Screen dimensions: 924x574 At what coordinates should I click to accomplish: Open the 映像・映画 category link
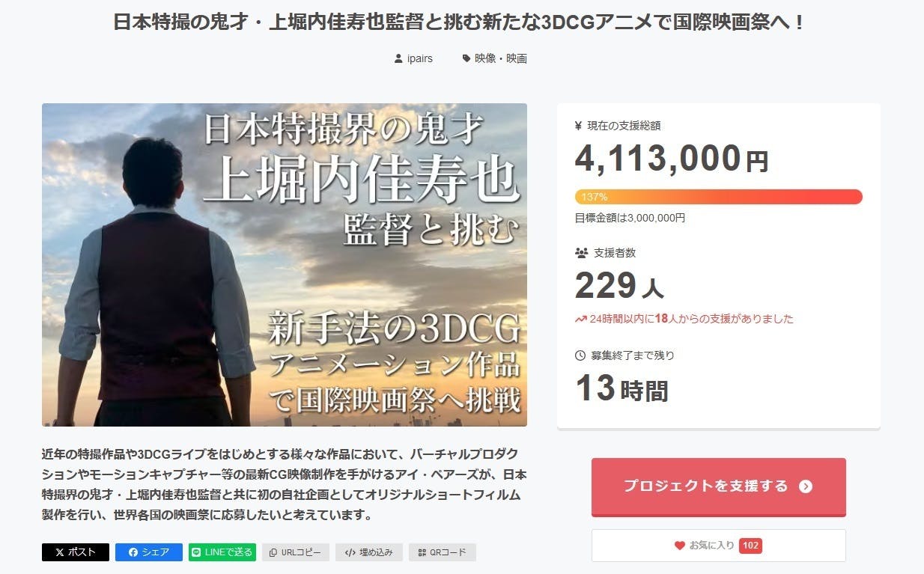[501, 58]
